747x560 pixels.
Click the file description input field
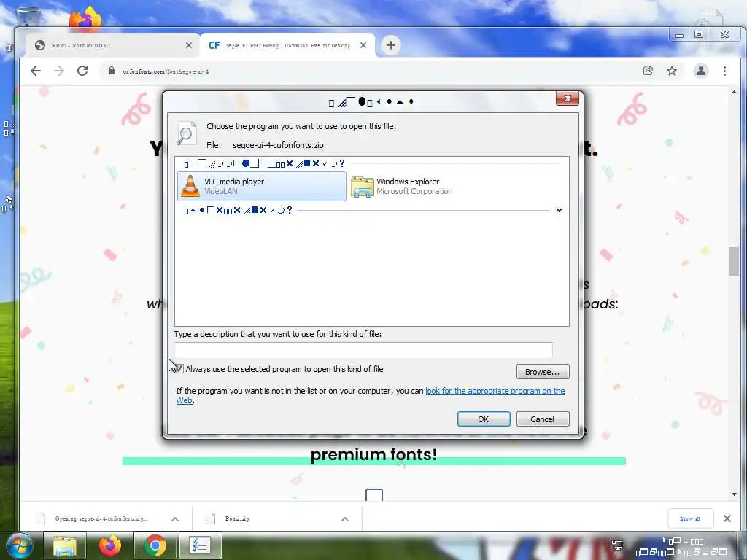pos(363,350)
